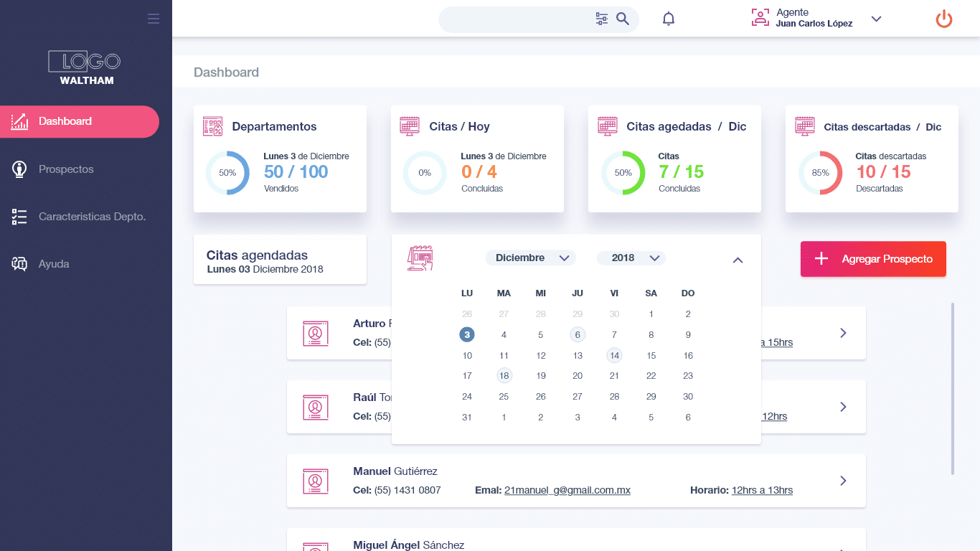Click the appointments list vertical scrollbar
980x551 pixels.
pos(953,388)
